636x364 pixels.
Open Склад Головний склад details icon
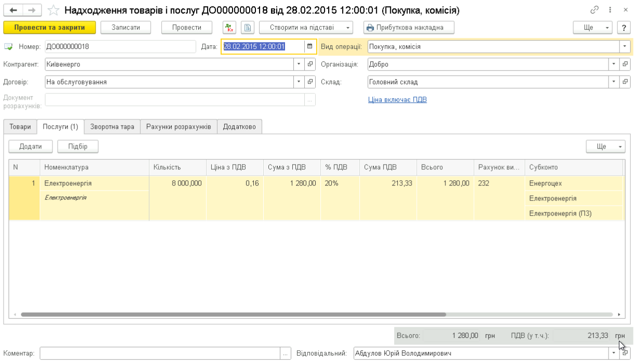(x=625, y=82)
